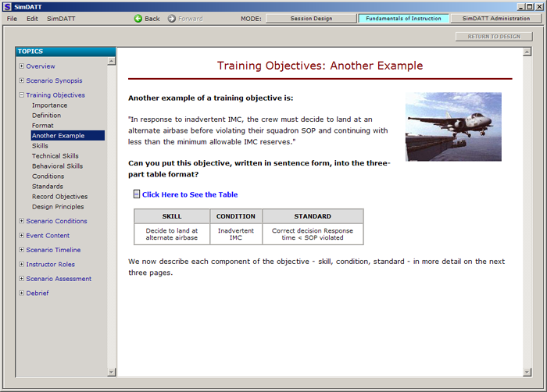Collapse the Training Objectives topic
This screenshot has height=392, width=547.
22,95
